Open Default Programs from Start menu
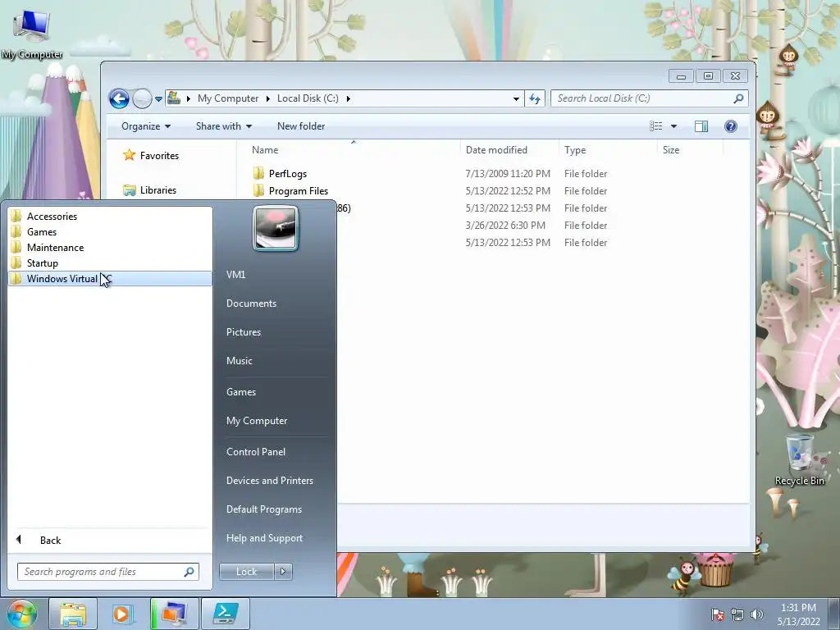Viewport: 840px width, 630px height. (263, 509)
